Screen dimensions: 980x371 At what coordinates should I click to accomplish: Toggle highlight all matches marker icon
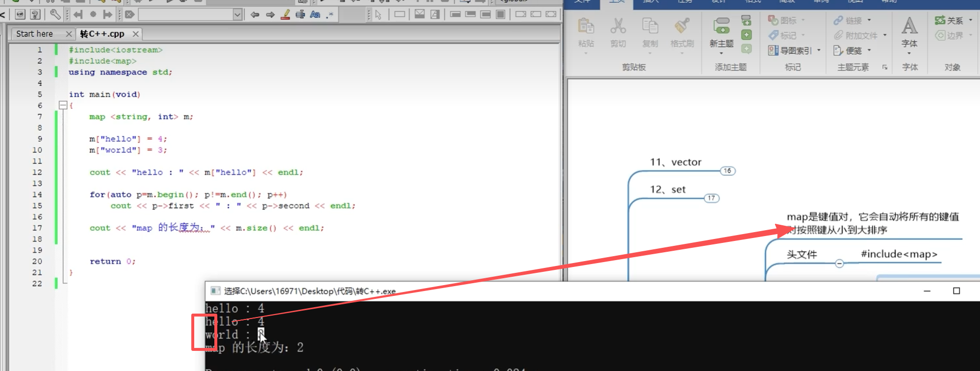(285, 14)
